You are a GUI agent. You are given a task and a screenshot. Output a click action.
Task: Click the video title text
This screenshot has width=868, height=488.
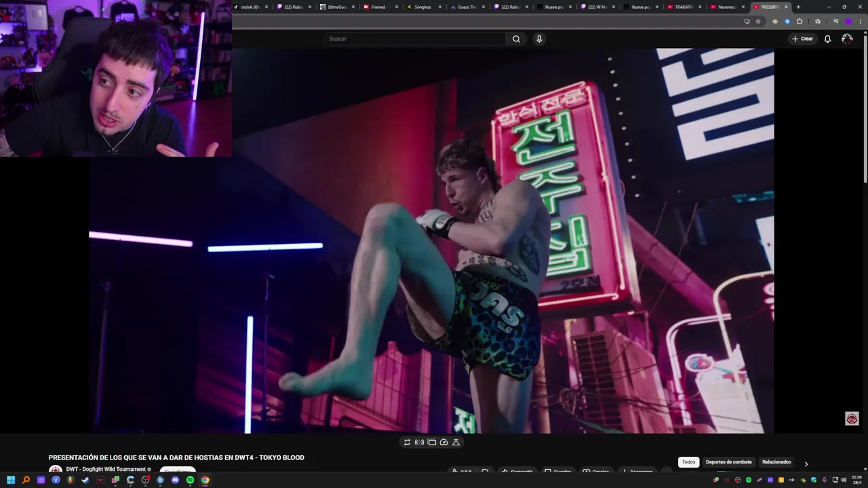pos(176,457)
